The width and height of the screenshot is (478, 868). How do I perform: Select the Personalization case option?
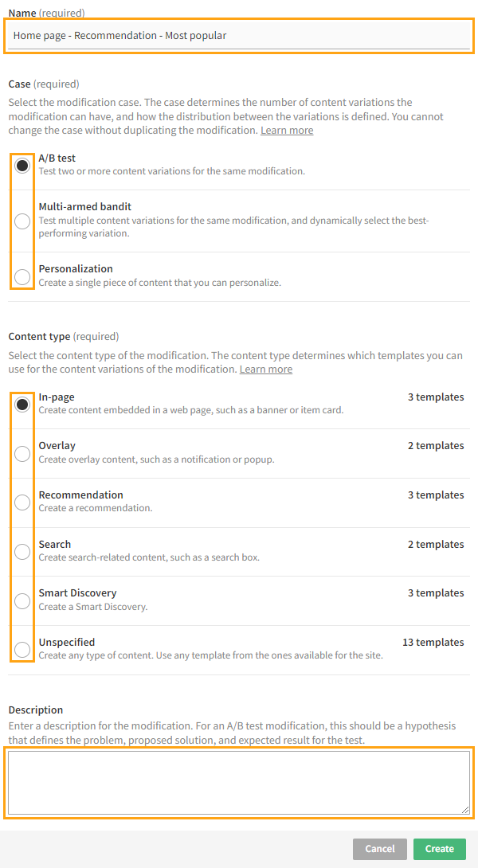(22, 276)
